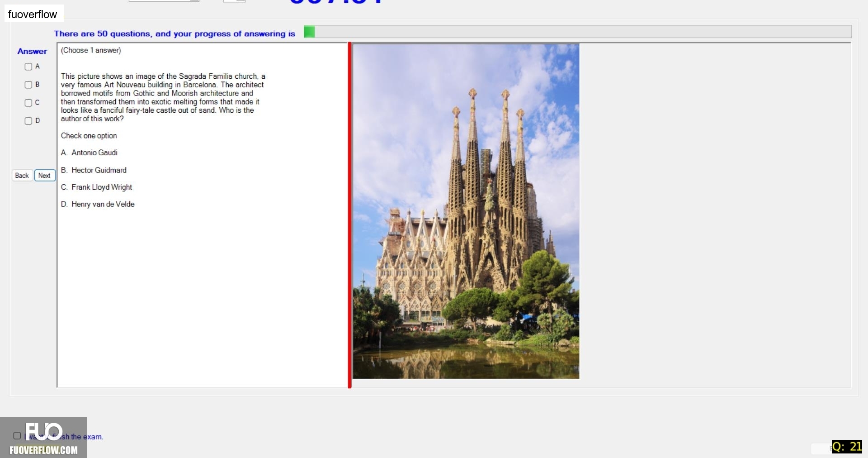This screenshot has width=868, height=458.
Task: Click the Sagrada Familia photo
Action: click(x=466, y=211)
